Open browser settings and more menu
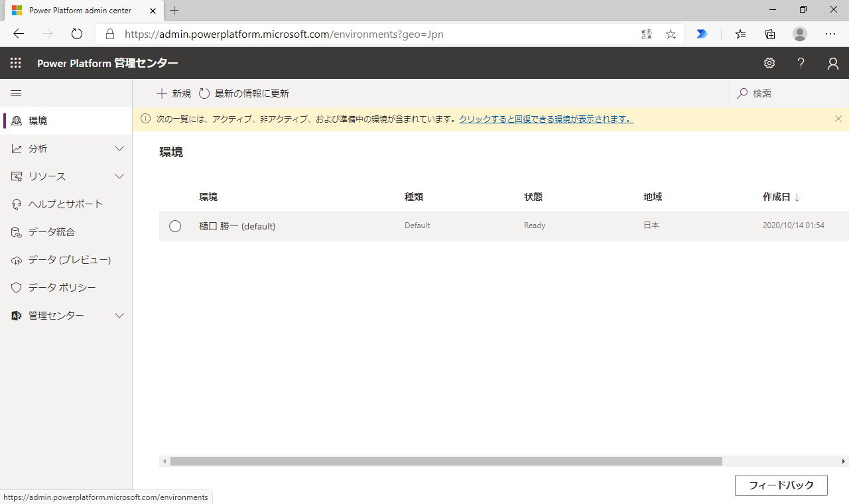The width and height of the screenshot is (849, 504). click(x=830, y=34)
